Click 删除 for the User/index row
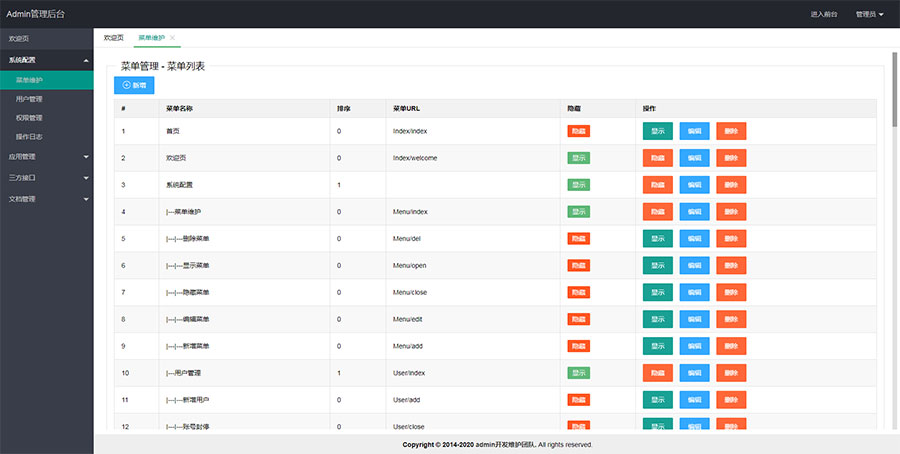This screenshot has height=454, width=900. [731, 373]
